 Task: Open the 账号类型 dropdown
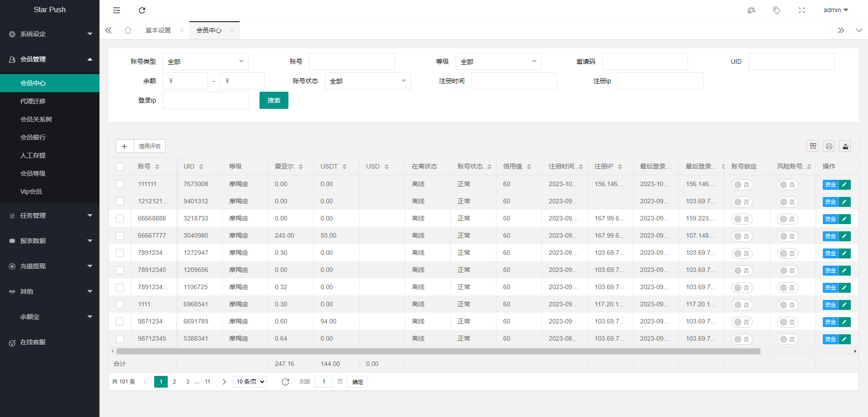click(206, 61)
